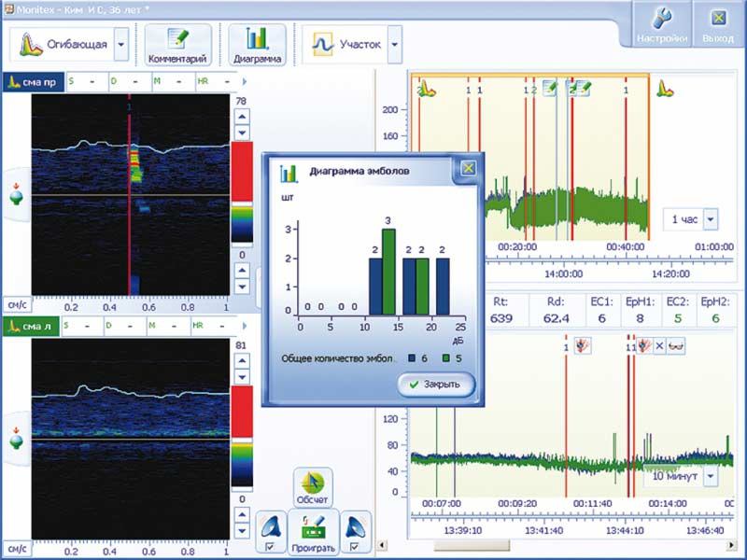
Task: Click the EC1 value 6
Action: pos(601,318)
